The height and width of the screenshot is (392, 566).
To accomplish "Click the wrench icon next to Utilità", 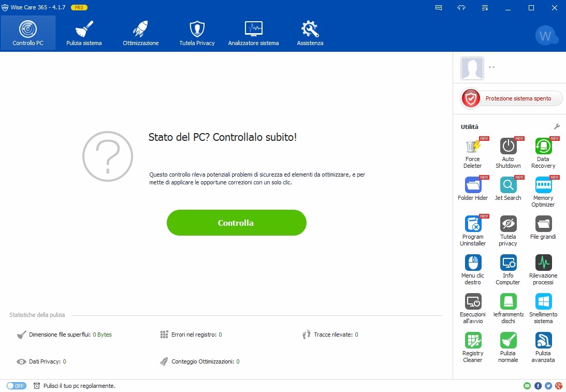I will click(x=557, y=127).
